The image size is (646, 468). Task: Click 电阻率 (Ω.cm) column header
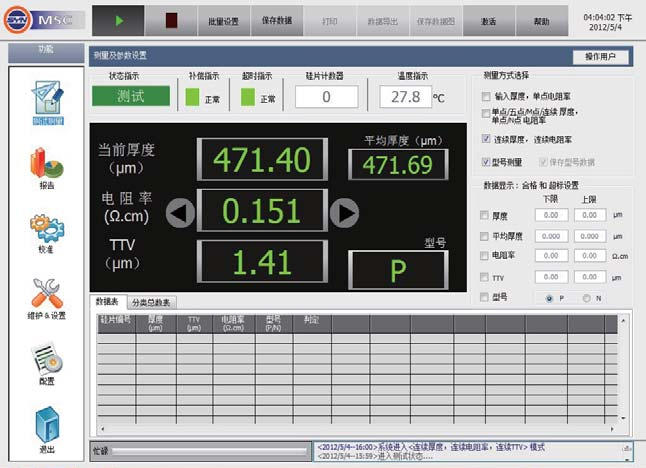point(234,324)
